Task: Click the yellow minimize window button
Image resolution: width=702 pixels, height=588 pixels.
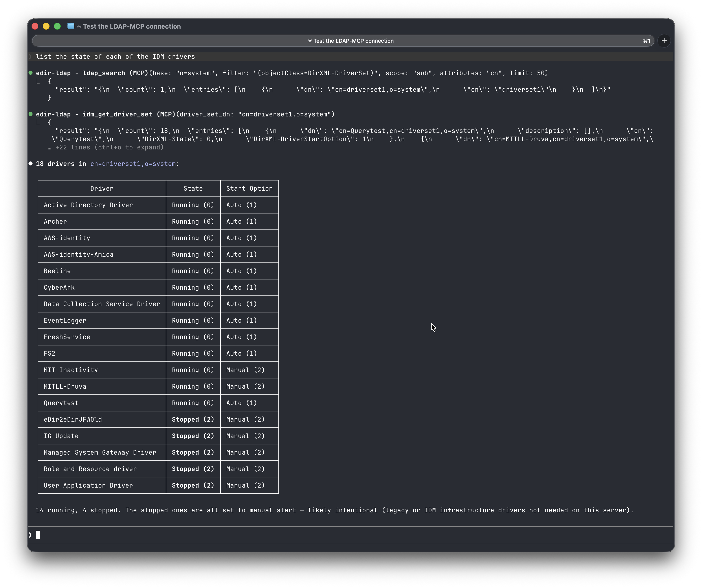Action: point(46,26)
